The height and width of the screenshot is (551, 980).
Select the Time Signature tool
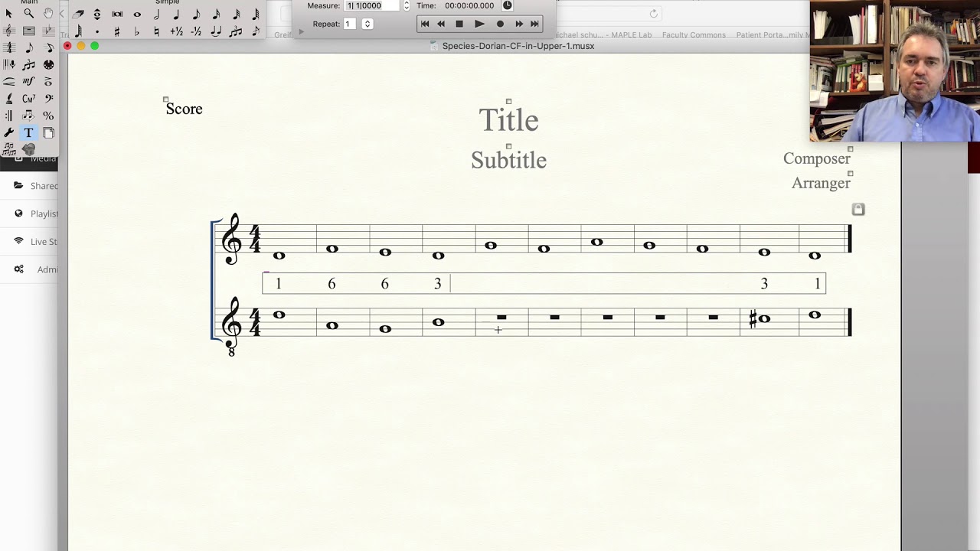(8, 47)
